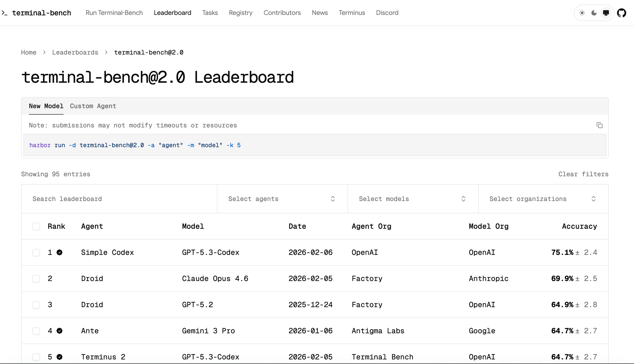Open the GitHub repository icon
The height and width of the screenshot is (364, 634).
coord(621,13)
